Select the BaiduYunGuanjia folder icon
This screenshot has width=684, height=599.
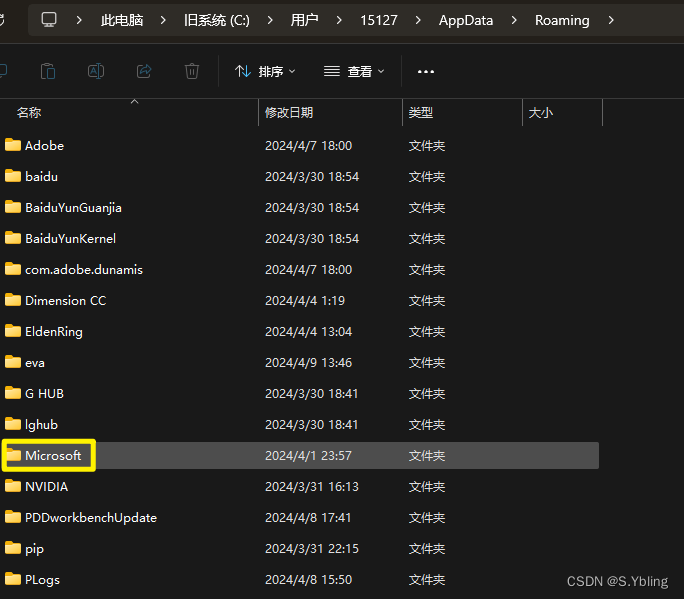pos(13,207)
